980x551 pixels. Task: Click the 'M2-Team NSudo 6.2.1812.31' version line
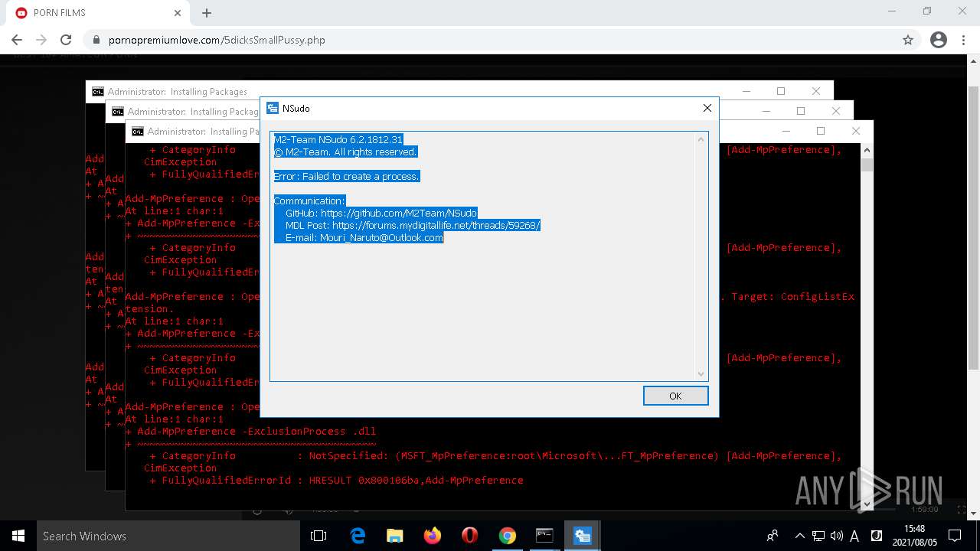[338, 139]
